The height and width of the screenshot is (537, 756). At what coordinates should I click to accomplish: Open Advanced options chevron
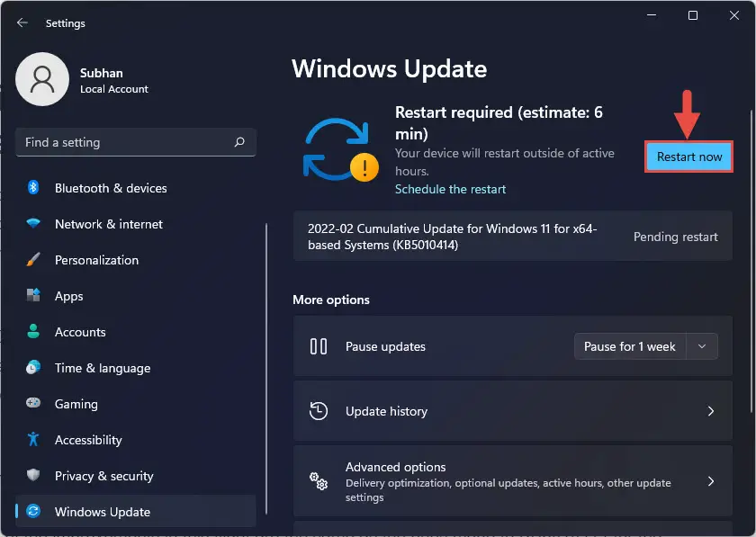pos(710,481)
